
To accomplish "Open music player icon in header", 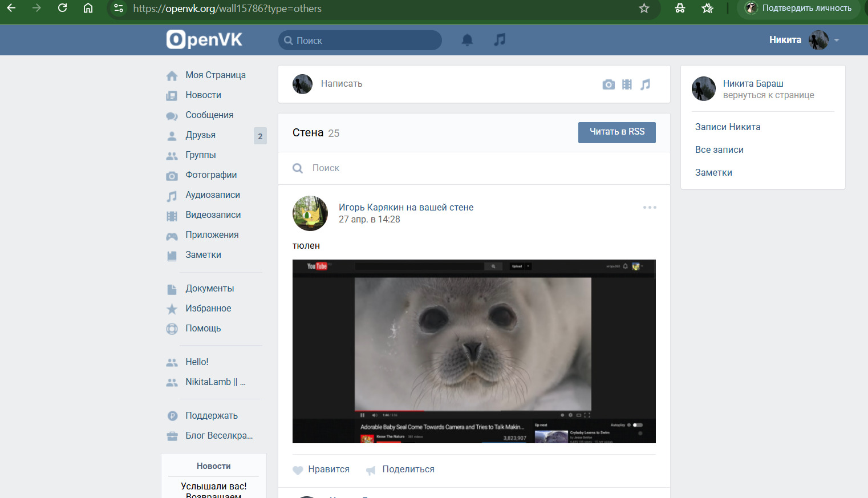I will (500, 40).
